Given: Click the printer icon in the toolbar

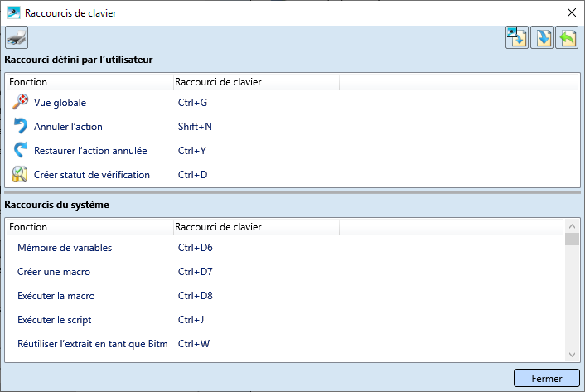Looking at the screenshot, I should click(x=17, y=37).
